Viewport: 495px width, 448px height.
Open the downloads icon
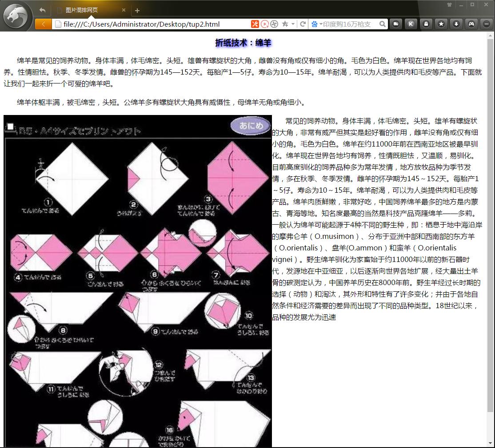pyautogui.click(x=456, y=24)
